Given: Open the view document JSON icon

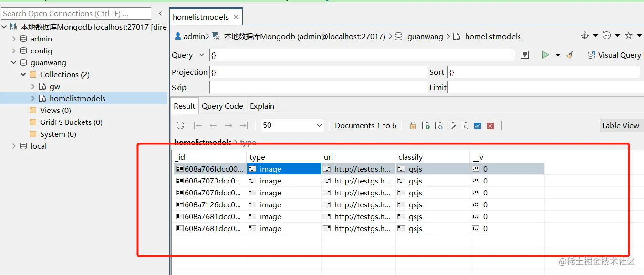Looking at the screenshot, I should (x=439, y=125).
